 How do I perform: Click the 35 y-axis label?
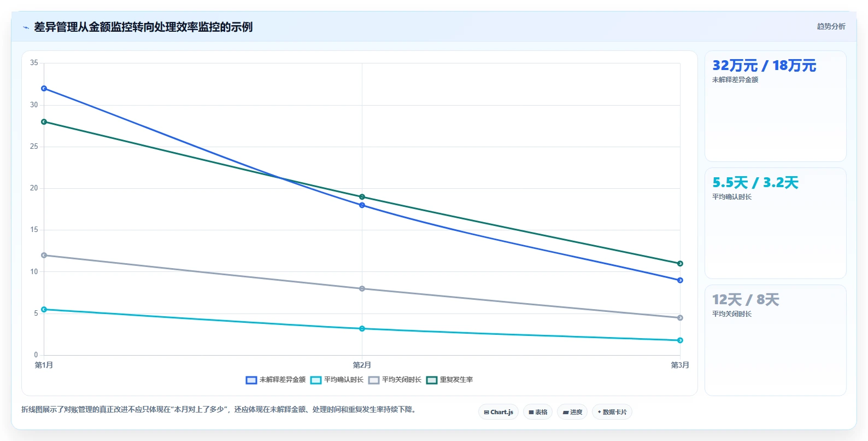pyautogui.click(x=34, y=63)
